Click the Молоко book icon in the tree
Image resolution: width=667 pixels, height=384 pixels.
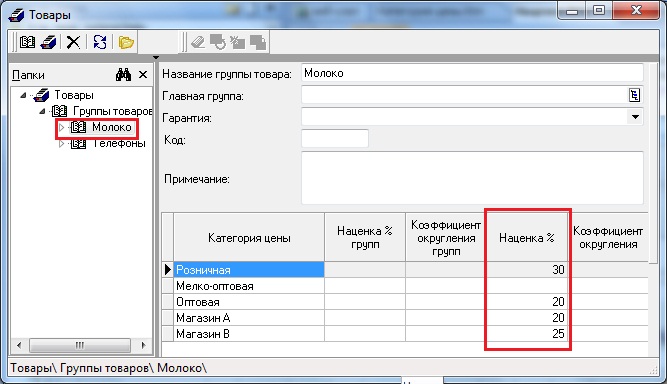[78, 127]
